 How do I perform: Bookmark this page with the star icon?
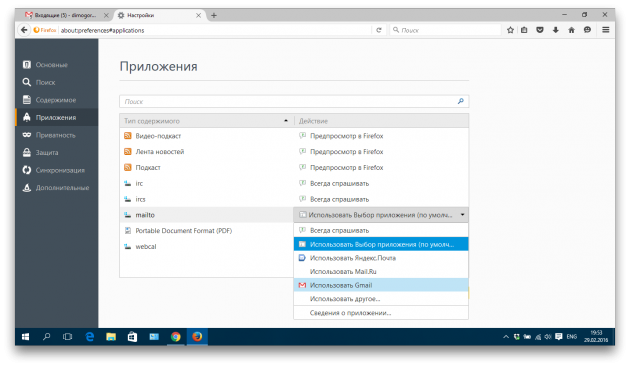(510, 30)
